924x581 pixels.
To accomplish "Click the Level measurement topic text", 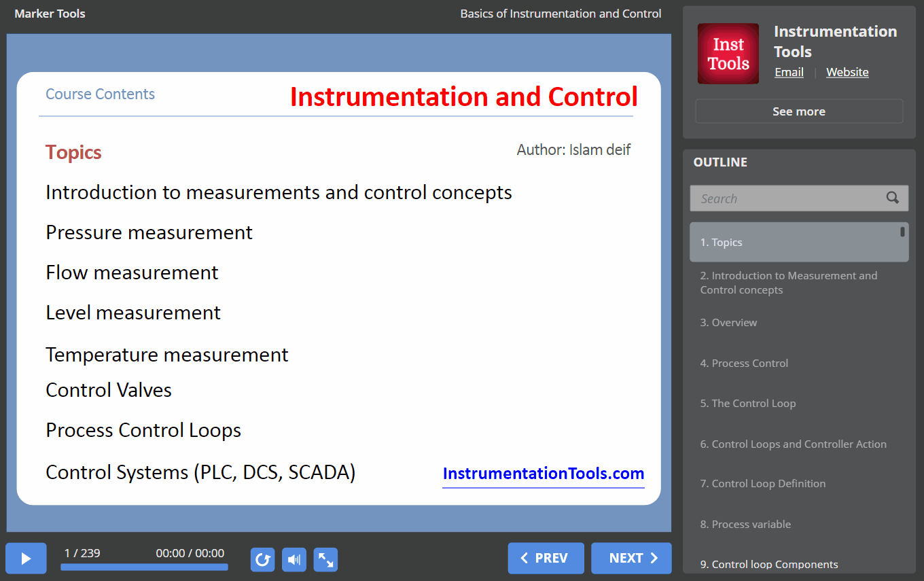I will (x=133, y=313).
